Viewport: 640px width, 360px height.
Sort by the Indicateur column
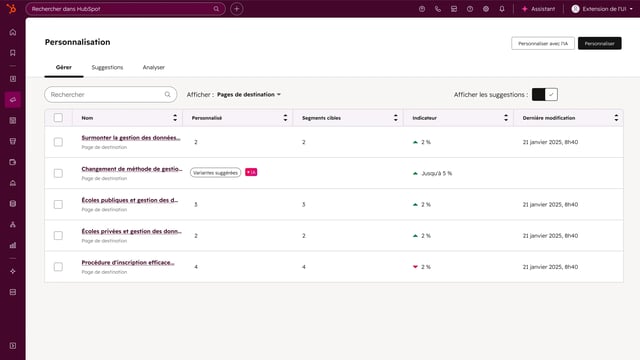[506, 118]
